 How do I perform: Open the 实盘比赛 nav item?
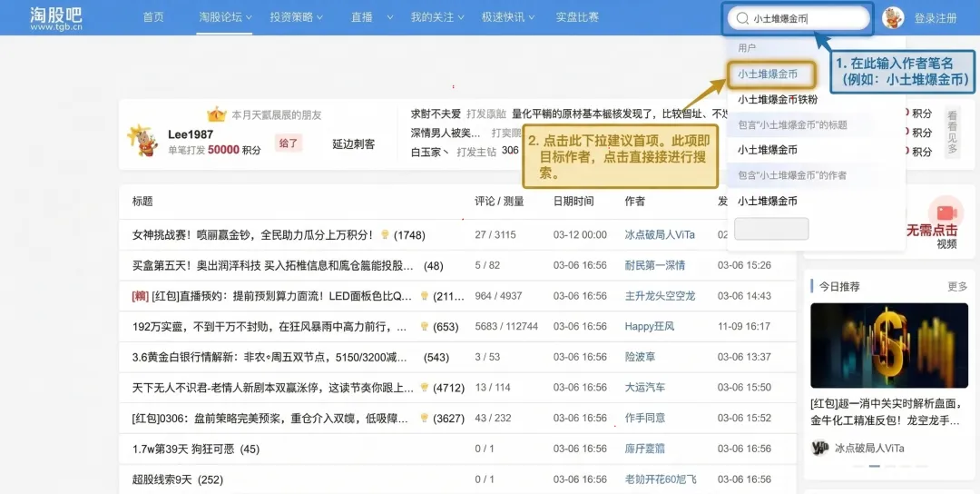pyautogui.click(x=577, y=17)
